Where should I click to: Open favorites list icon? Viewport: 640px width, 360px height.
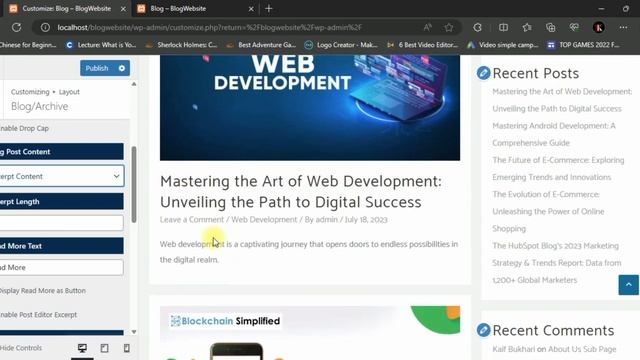coord(527,27)
